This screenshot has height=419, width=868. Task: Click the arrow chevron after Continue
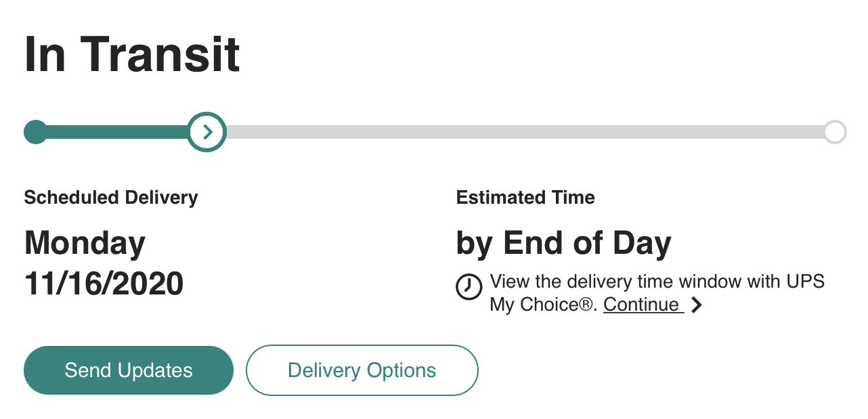click(x=697, y=305)
